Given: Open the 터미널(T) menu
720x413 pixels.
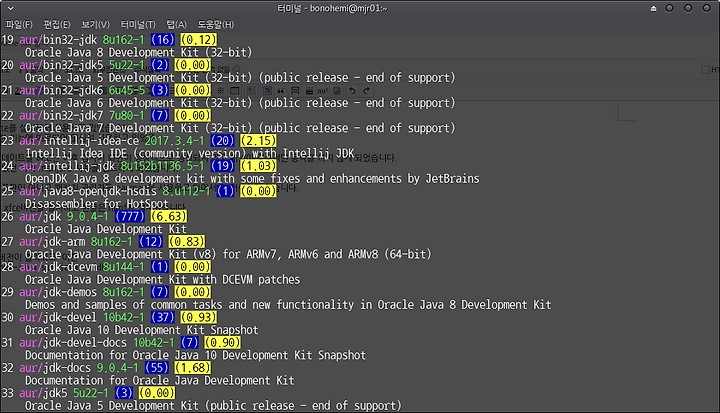Looking at the screenshot, I should [x=138, y=24].
